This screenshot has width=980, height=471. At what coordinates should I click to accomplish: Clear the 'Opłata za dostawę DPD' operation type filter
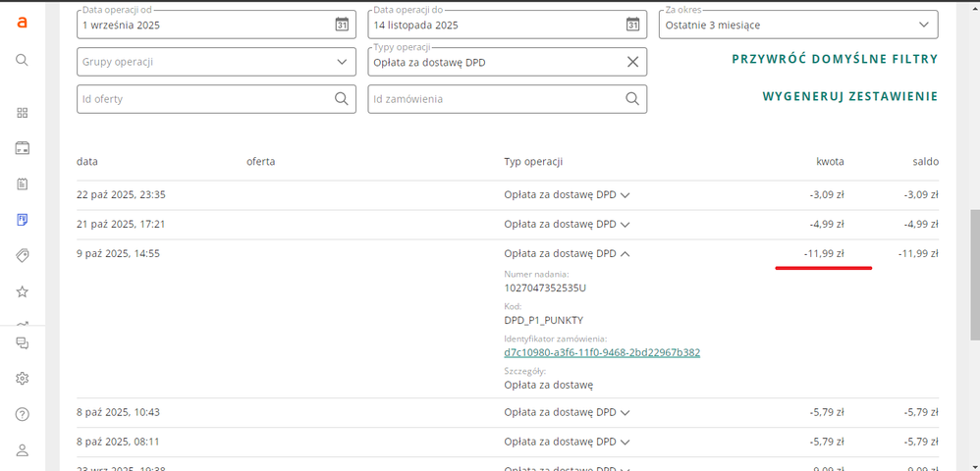pos(633,62)
